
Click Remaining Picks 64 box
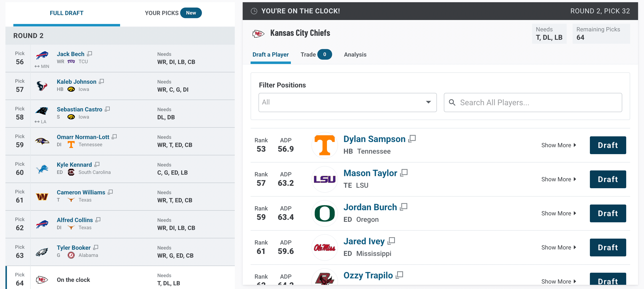[x=601, y=34]
